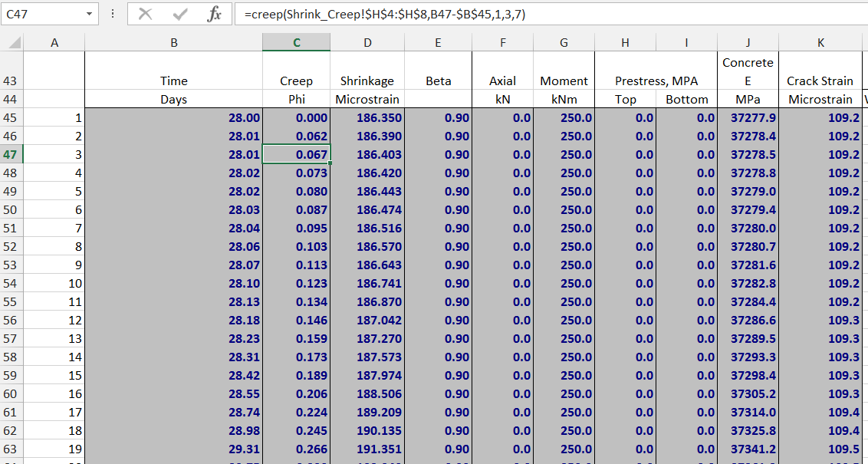The width and height of the screenshot is (868, 464).
Task: Click the Creep header cell
Action: pyautogui.click(x=296, y=81)
